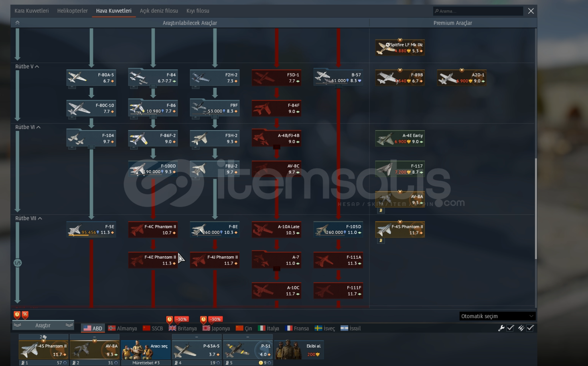Switch to Almanya nation tree
This screenshot has width=588, height=366.
pos(122,328)
